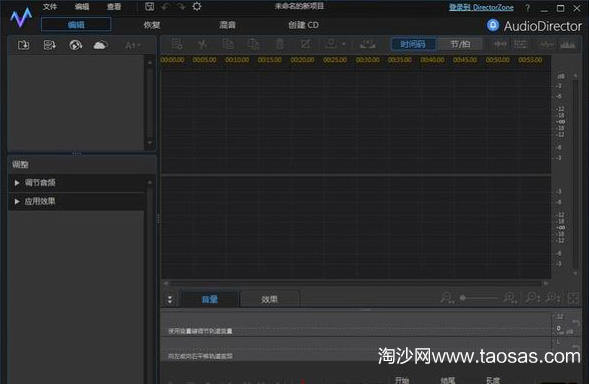Expand the 应用效果 section
Viewport: 589px width, 384px height.
[76, 201]
